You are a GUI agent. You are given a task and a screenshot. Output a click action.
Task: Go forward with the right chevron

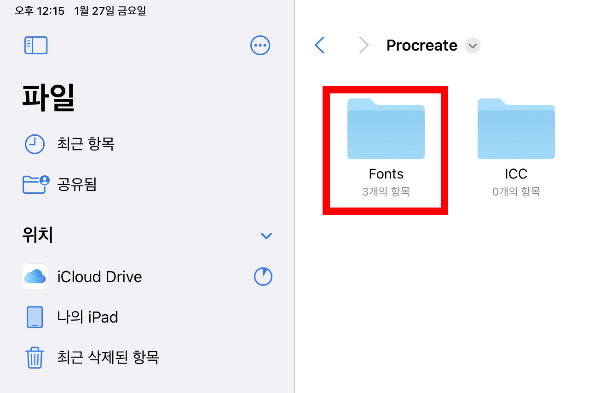pyautogui.click(x=364, y=45)
